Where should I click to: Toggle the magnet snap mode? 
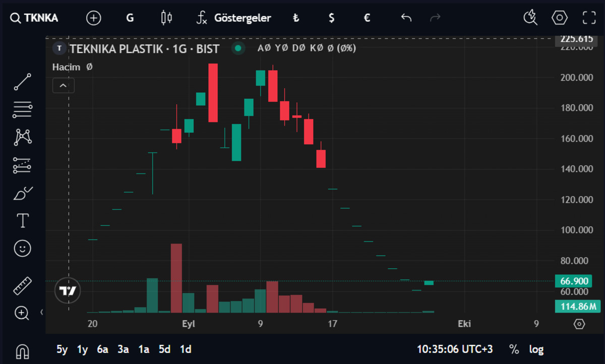pyautogui.click(x=23, y=351)
